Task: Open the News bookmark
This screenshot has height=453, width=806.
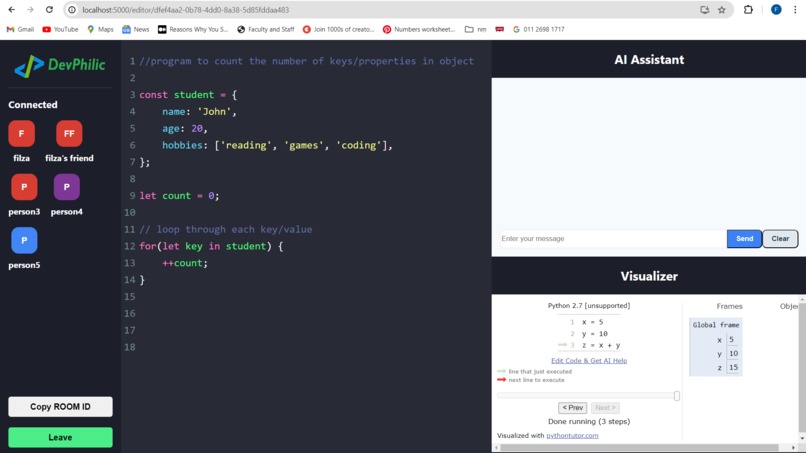Action: click(136, 29)
